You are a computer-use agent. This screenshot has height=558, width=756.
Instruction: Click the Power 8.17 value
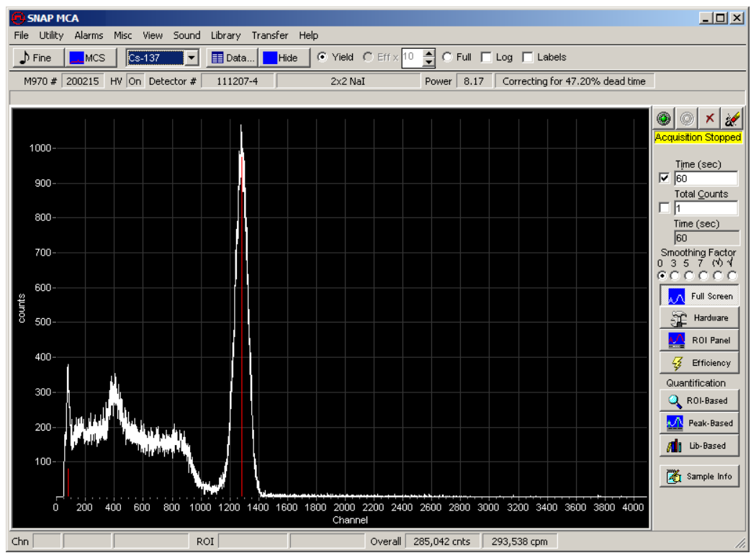474,81
